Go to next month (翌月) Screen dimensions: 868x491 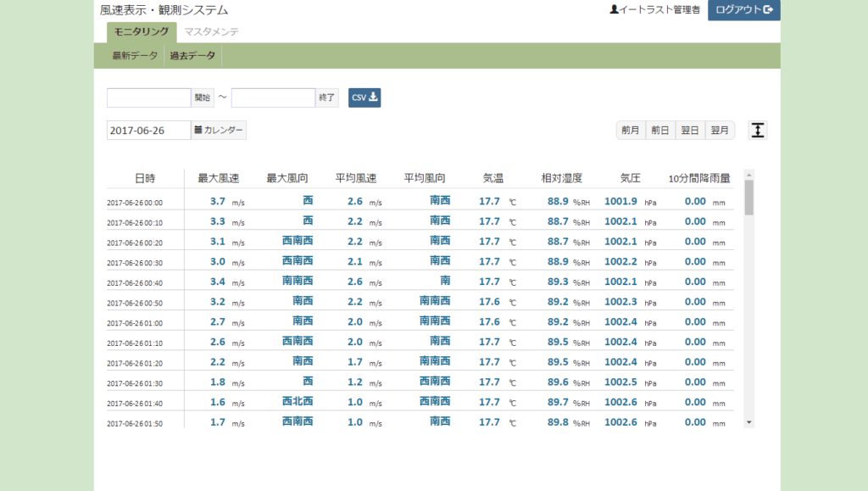tap(720, 131)
